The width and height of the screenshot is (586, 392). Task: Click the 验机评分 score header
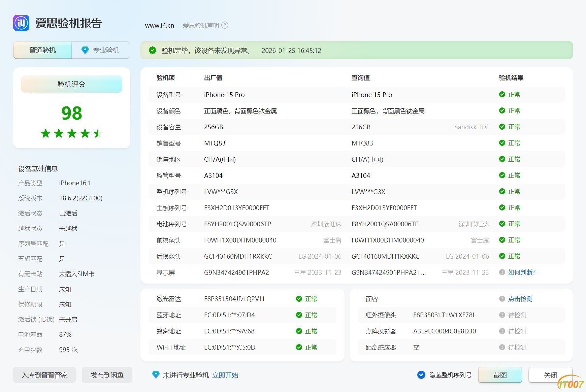click(72, 84)
